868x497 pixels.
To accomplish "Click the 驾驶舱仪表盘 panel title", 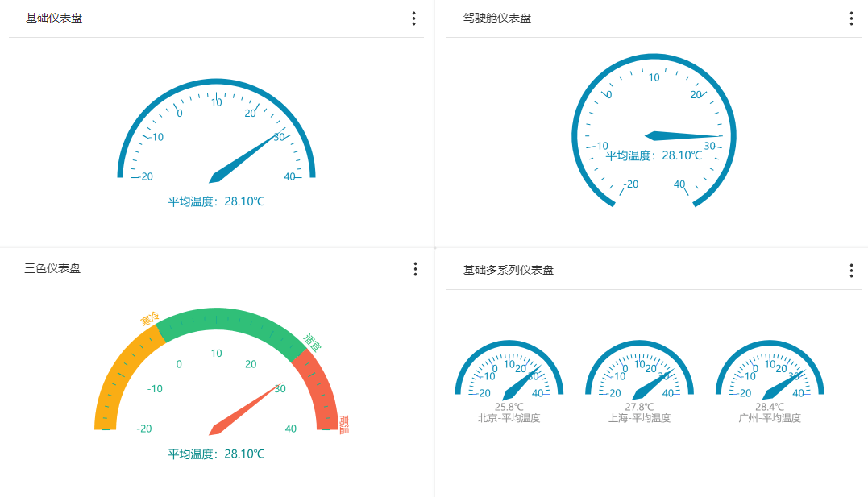I will pos(496,19).
